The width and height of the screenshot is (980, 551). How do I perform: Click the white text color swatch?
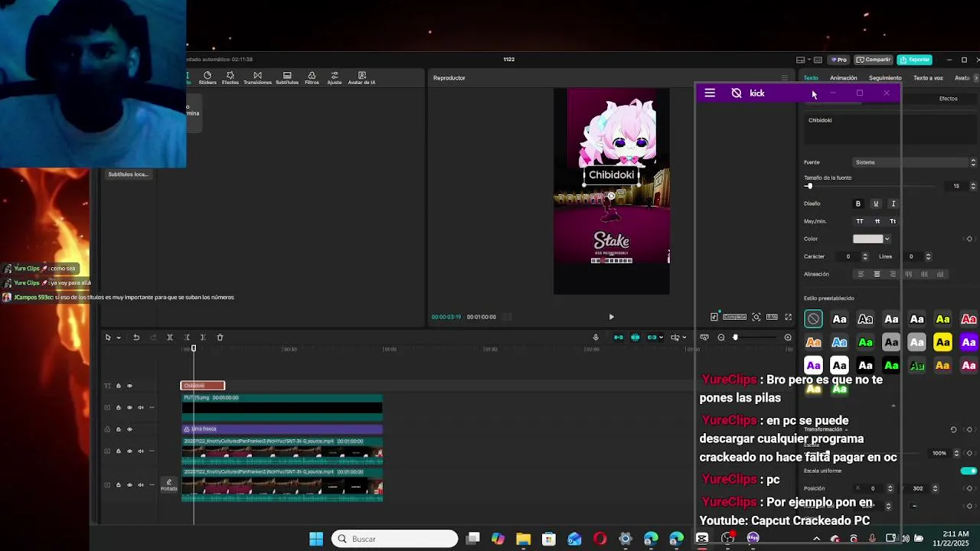coord(868,239)
